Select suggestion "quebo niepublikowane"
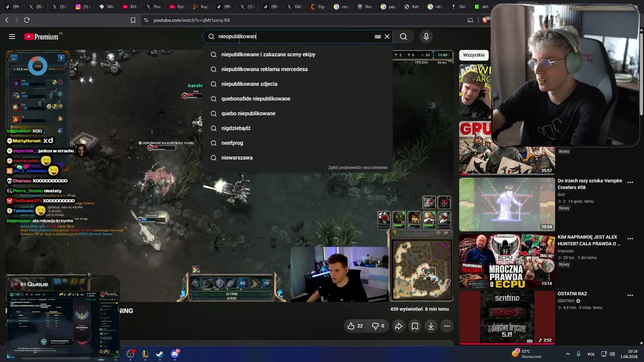This screenshot has width=644, height=362. pos(297,113)
